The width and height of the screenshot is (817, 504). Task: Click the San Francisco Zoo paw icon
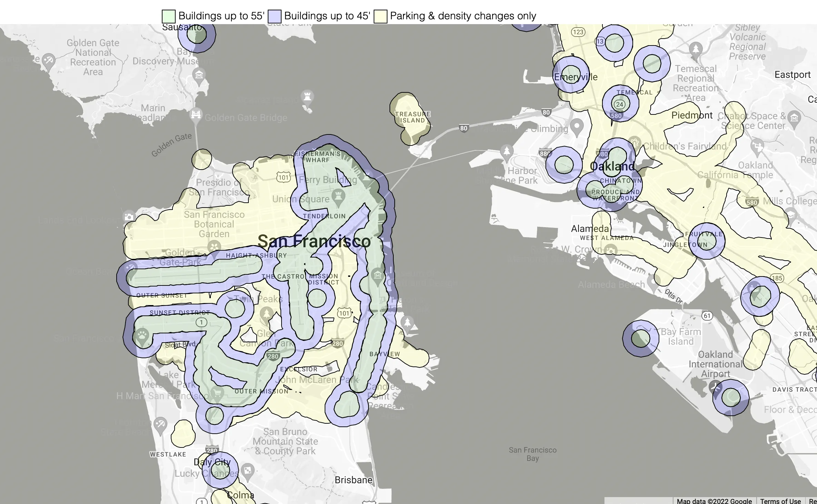click(x=142, y=334)
